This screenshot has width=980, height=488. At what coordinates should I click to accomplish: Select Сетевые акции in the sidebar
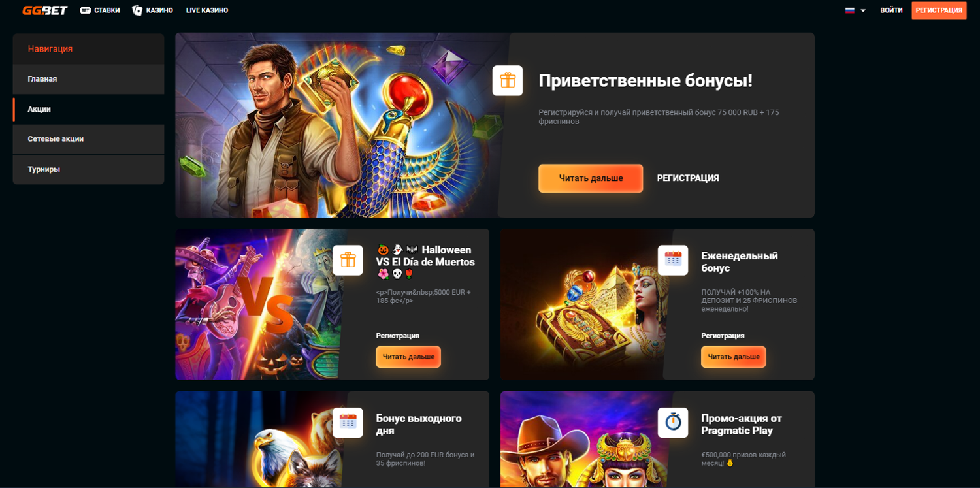[x=88, y=139]
